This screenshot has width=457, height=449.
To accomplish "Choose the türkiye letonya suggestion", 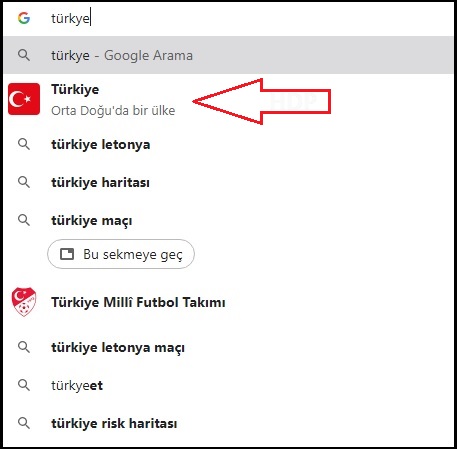I will click(x=228, y=144).
